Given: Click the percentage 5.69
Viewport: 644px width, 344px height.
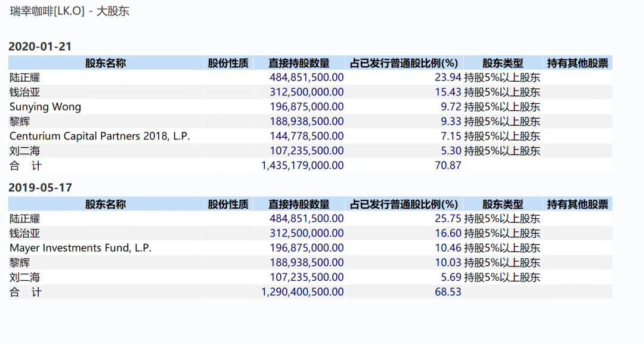Looking at the screenshot, I should pos(451,277).
